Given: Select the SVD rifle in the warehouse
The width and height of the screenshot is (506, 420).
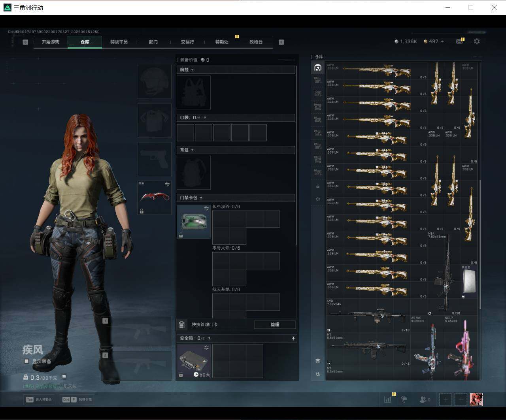Looking at the screenshot, I should (x=368, y=315).
